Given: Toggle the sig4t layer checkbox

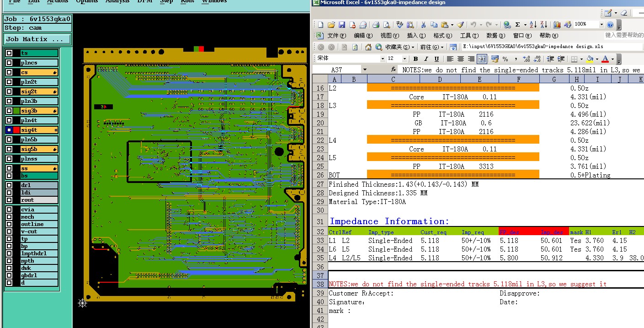Looking at the screenshot, I should click(9, 130).
